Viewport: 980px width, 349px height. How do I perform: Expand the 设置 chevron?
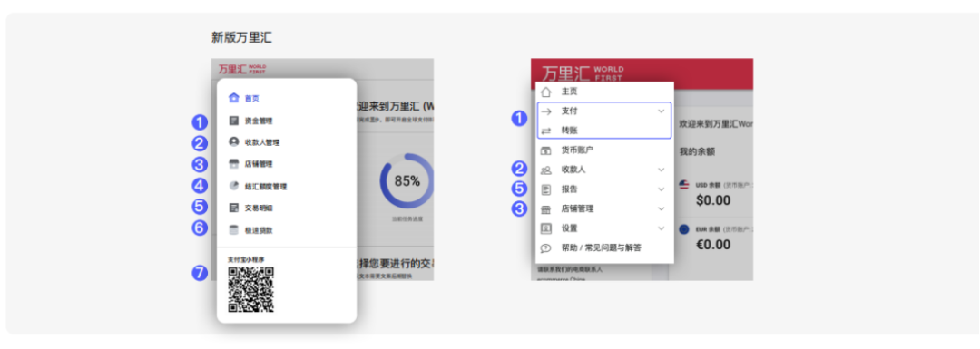pos(661,228)
